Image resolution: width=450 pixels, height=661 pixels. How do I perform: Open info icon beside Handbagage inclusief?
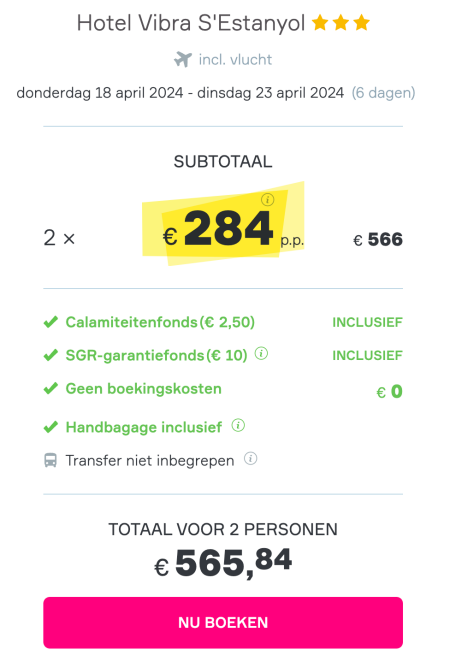pyautogui.click(x=238, y=425)
